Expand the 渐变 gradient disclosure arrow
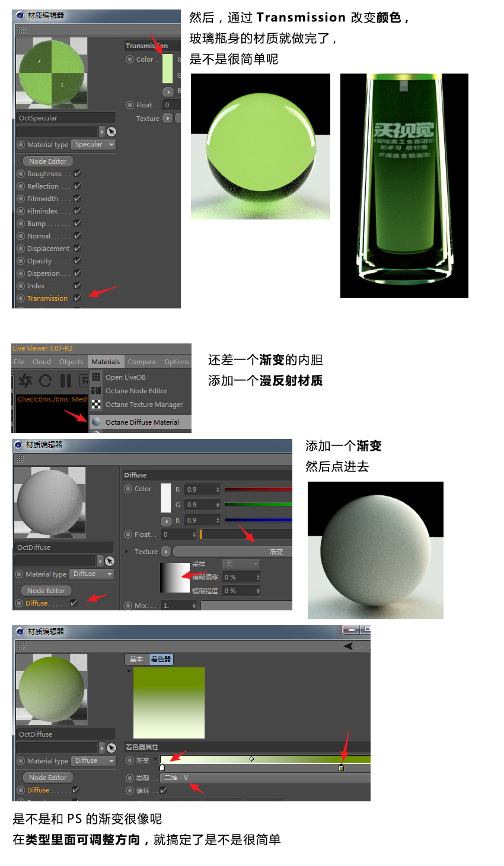Image resolution: width=504 pixels, height=866 pixels. point(156,759)
